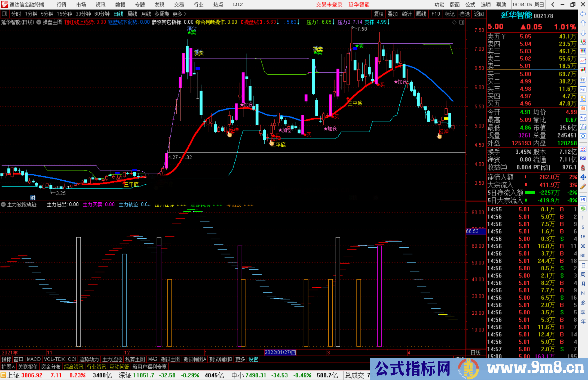Expand 操盘主图 indicator round dropdown arrow
This screenshot has height=380, width=588.
(x=39, y=22)
